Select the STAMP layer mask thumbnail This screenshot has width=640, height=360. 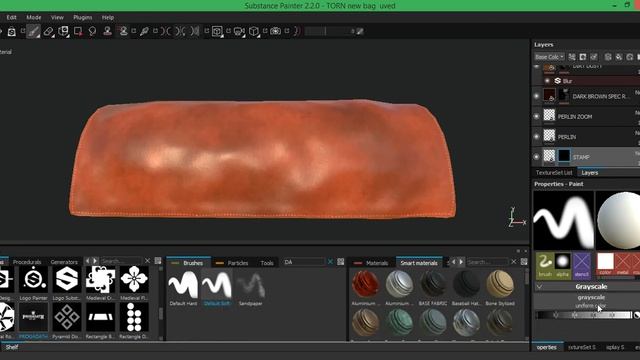click(x=564, y=156)
